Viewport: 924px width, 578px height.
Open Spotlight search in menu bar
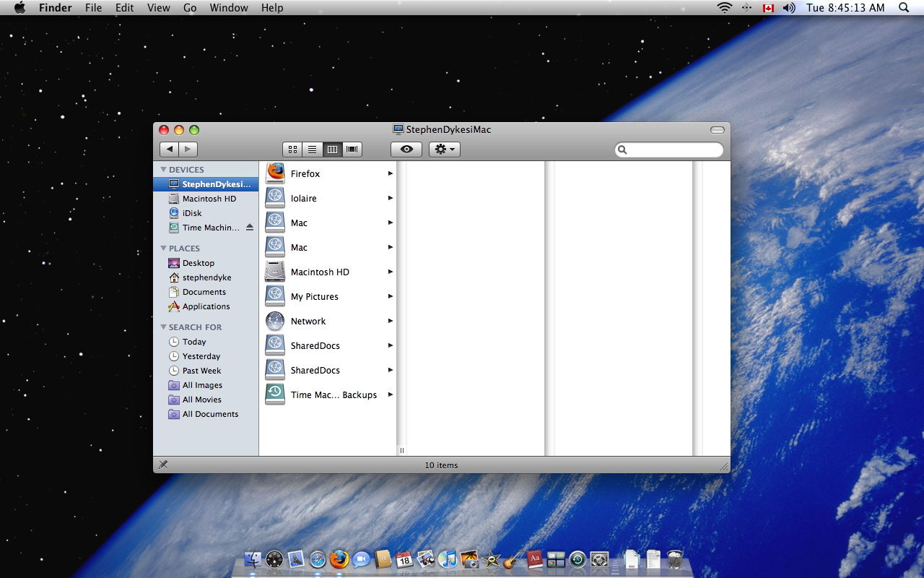tap(904, 8)
